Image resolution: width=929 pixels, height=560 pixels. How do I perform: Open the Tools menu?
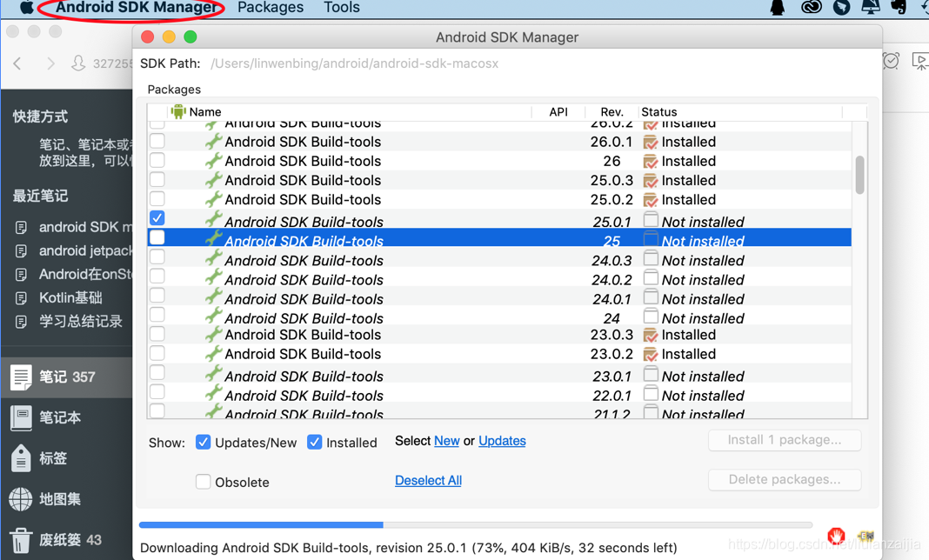pyautogui.click(x=341, y=8)
